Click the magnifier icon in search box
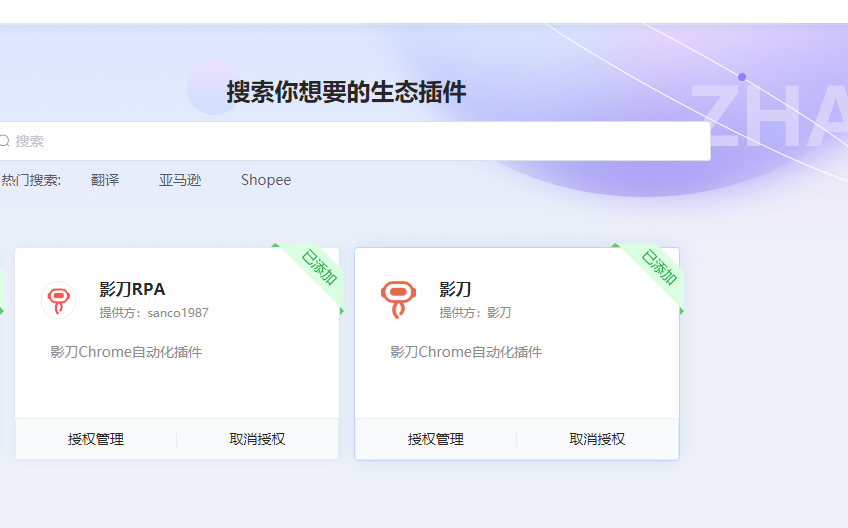 (4, 142)
